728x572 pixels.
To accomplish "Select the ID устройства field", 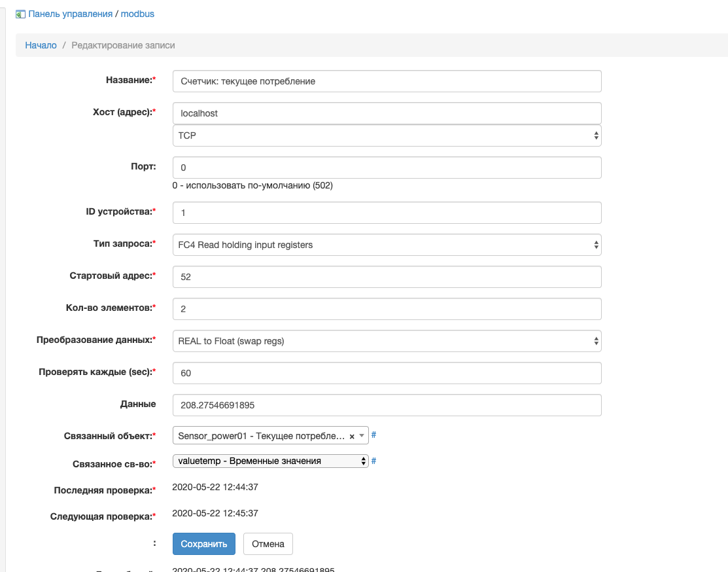I will 387,213.
